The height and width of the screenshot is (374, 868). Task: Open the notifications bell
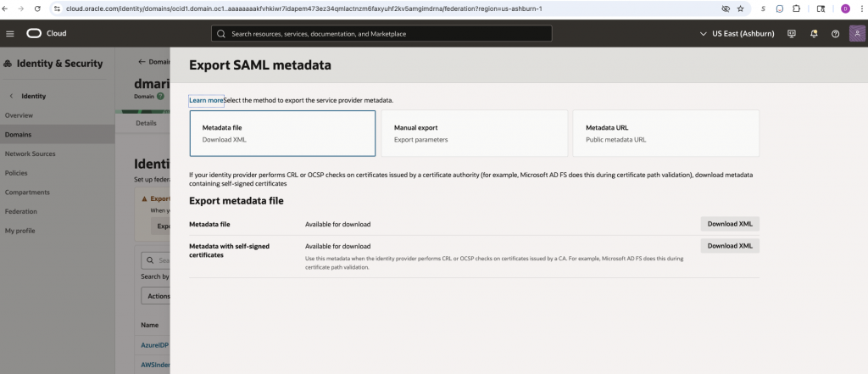coord(814,34)
